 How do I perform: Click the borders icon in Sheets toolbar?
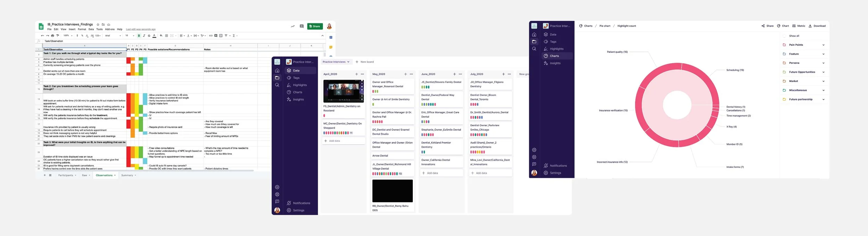pyautogui.click(x=166, y=35)
